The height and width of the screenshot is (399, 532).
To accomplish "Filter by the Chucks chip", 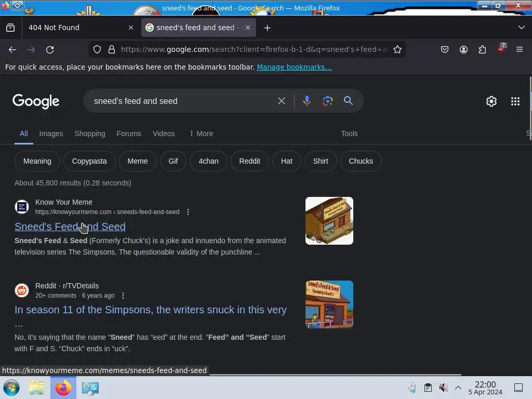I will [x=361, y=161].
